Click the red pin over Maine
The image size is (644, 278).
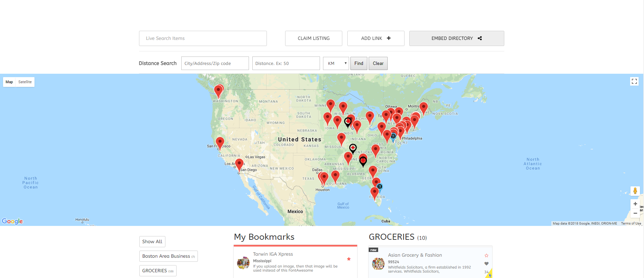(423, 108)
